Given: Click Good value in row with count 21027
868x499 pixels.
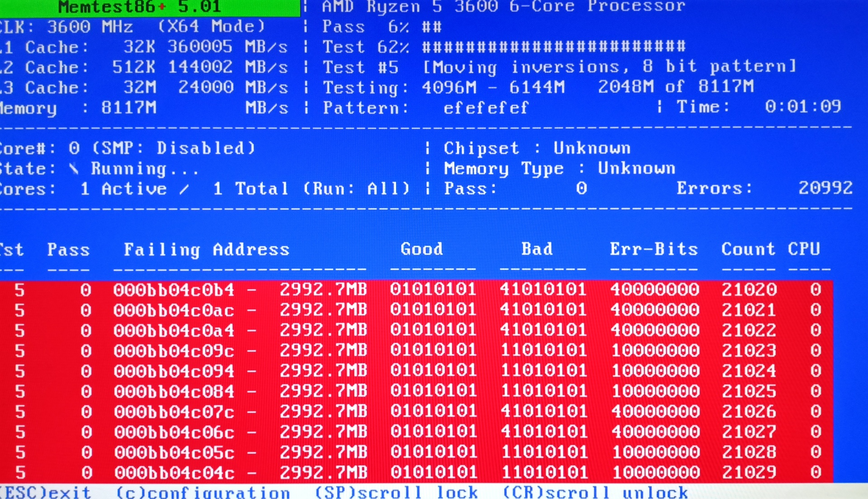Looking at the screenshot, I should coord(434,431).
